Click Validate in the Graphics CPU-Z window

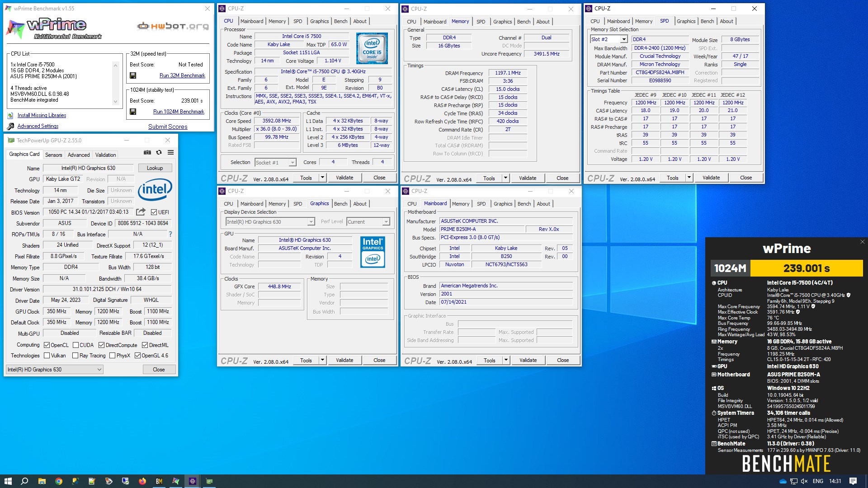[344, 360]
